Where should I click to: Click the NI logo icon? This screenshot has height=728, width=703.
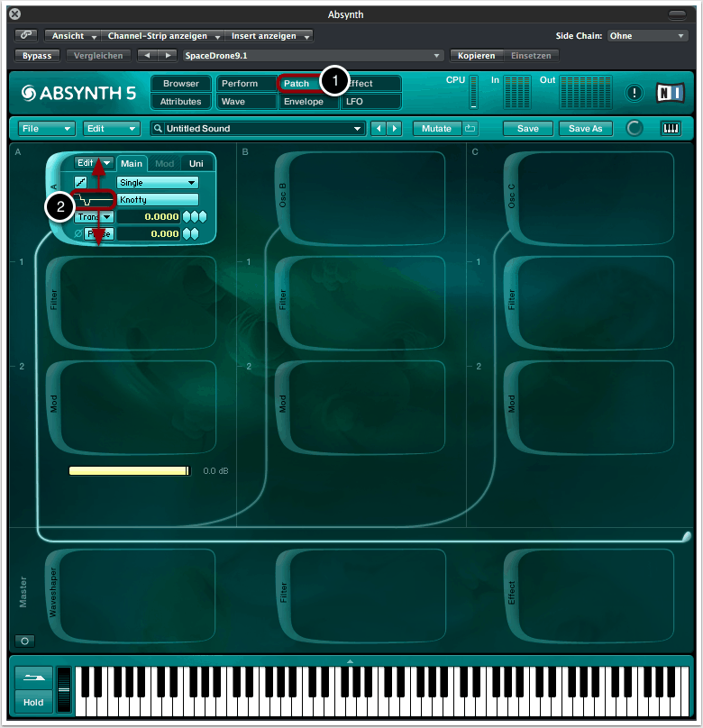(671, 93)
